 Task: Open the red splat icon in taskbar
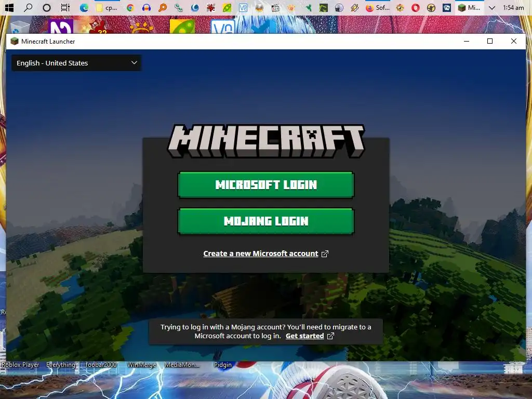211,7
